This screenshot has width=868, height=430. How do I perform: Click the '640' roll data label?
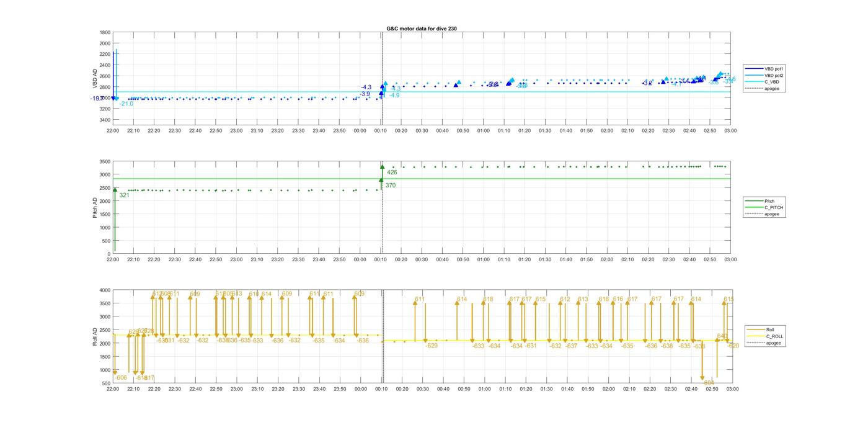(x=722, y=336)
